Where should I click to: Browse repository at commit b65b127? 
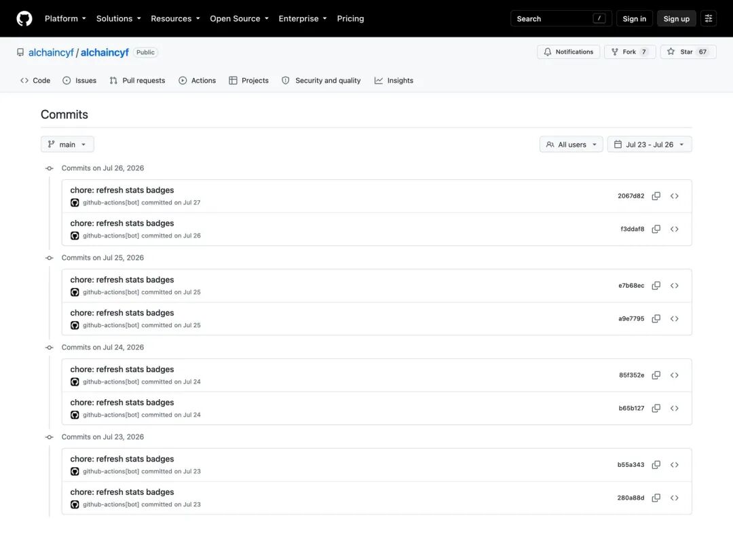pyautogui.click(x=674, y=409)
